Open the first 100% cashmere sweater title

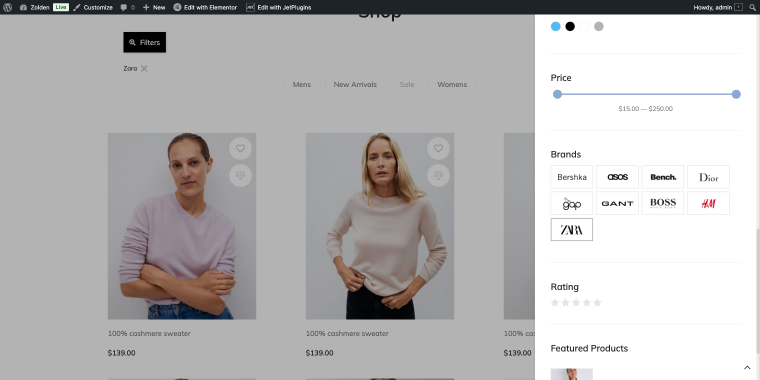[x=149, y=333]
